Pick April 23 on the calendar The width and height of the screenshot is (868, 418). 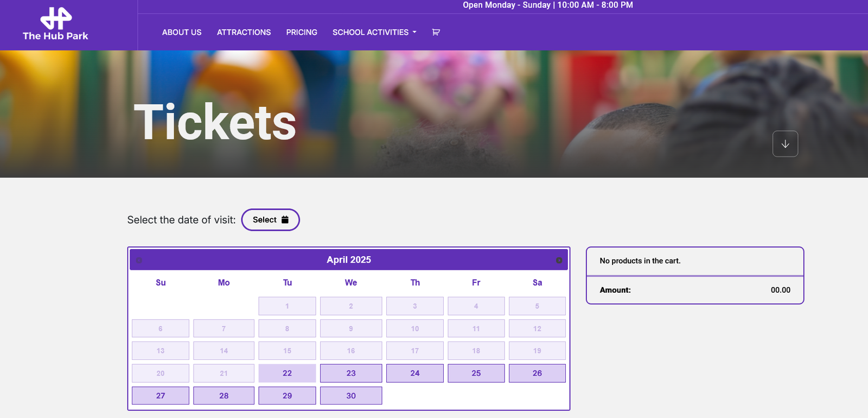pyautogui.click(x=351, y=373)
